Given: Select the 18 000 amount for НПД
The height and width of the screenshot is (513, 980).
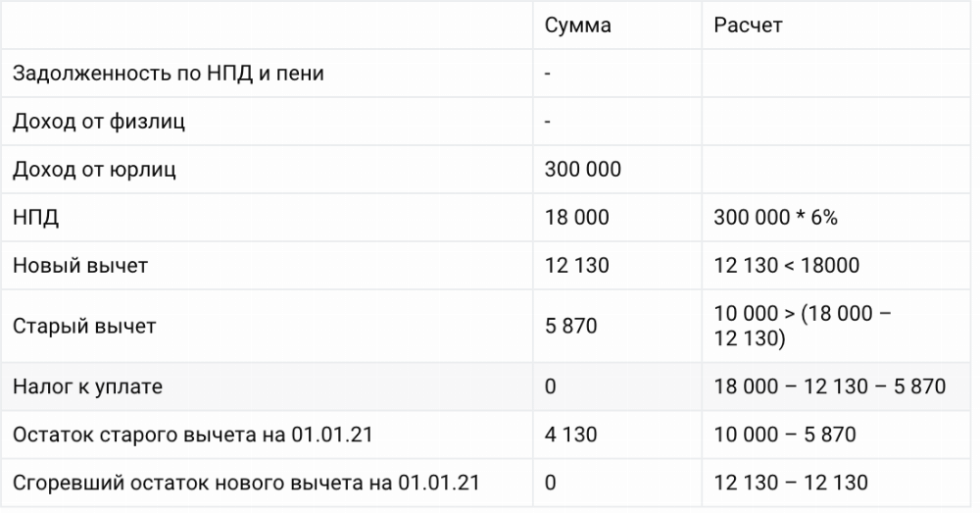Looking at the screenshot, I should (576, 218).
